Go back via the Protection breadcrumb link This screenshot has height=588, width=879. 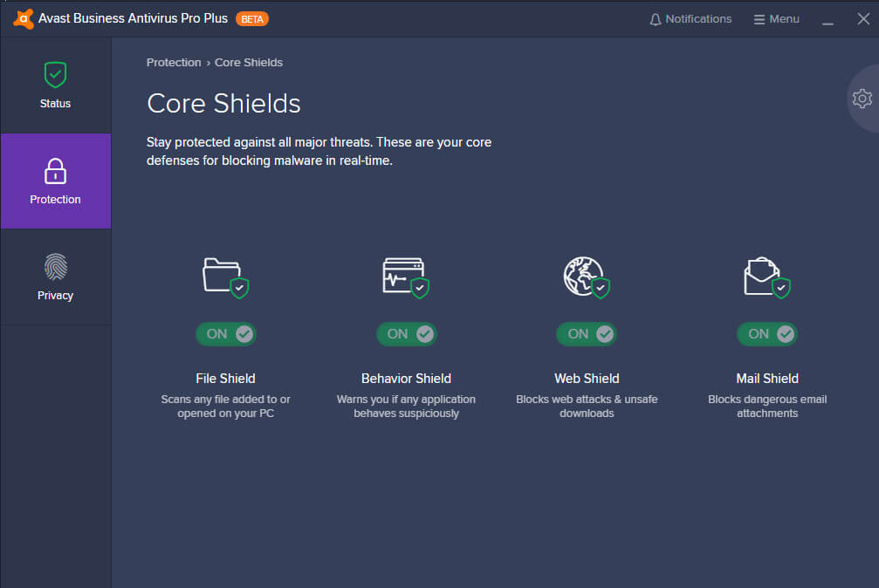click(174, 62)
